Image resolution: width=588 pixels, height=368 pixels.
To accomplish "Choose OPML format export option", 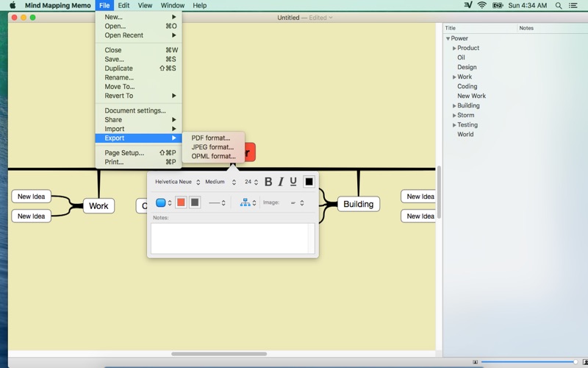I will 213,156.
